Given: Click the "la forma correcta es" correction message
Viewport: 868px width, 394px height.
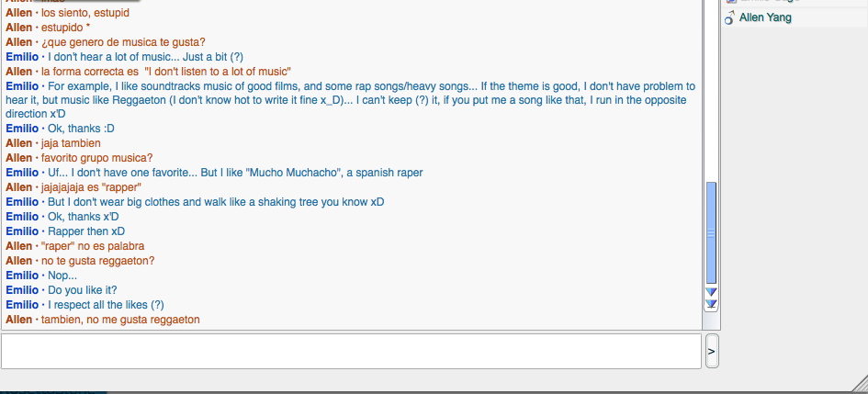Looking at the screenshot, I should [166, 72].
